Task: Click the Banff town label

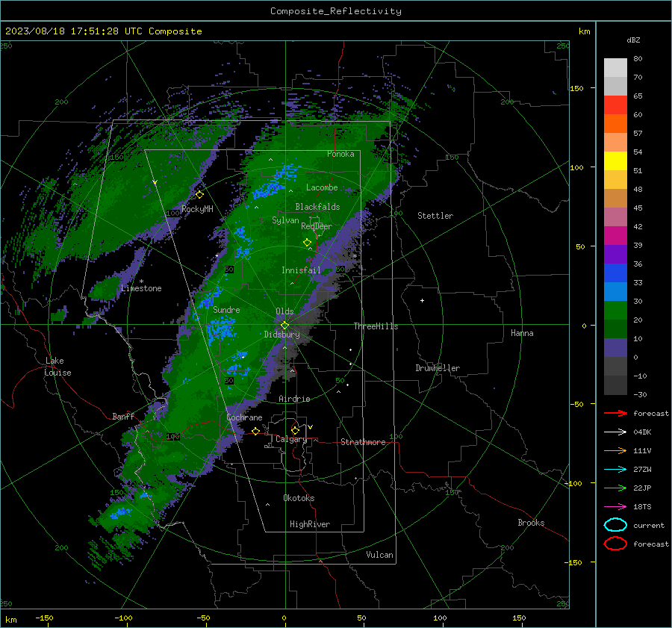Action: pos(123,416)
